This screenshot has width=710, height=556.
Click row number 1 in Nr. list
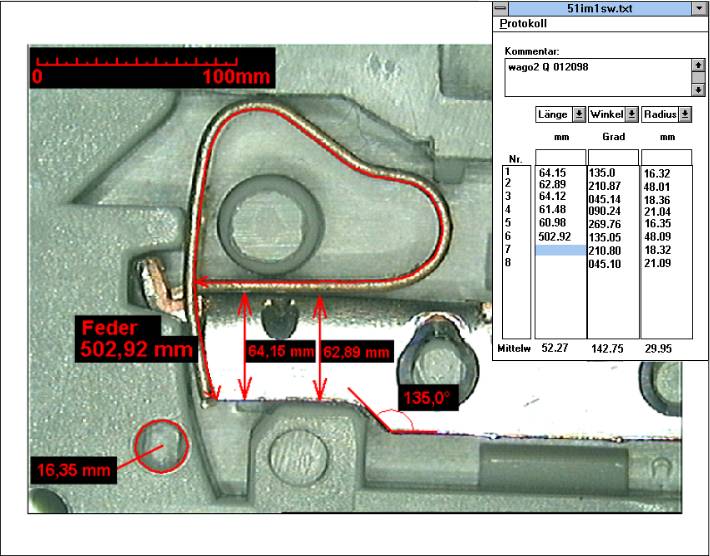[x=508, y=172]
